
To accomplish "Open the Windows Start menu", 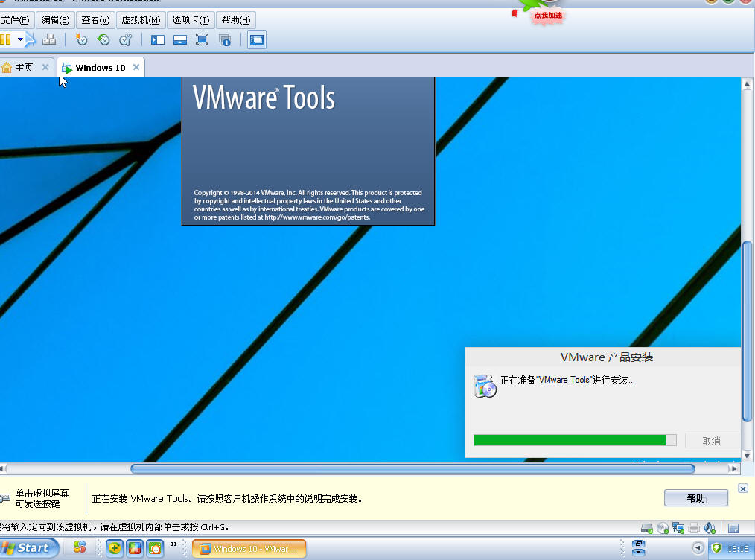I will coord(29,548).
